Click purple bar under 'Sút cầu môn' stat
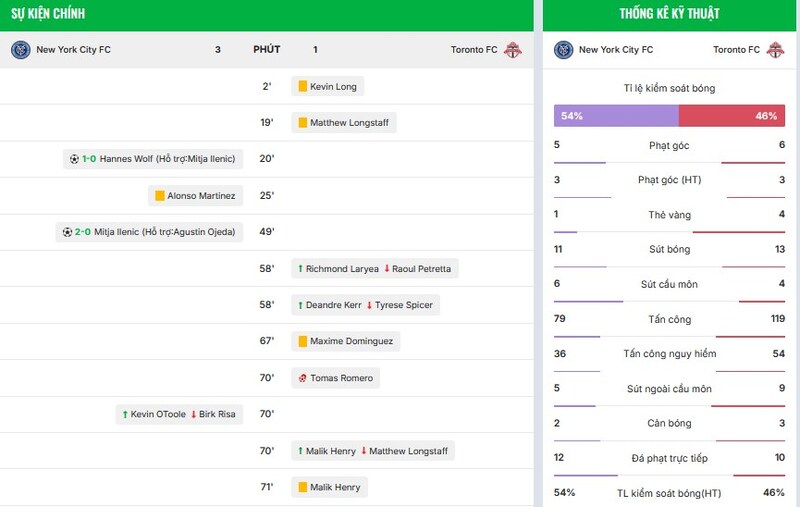Image resolution: width=800 pixels, height=507 pixels. coord(588,301)
